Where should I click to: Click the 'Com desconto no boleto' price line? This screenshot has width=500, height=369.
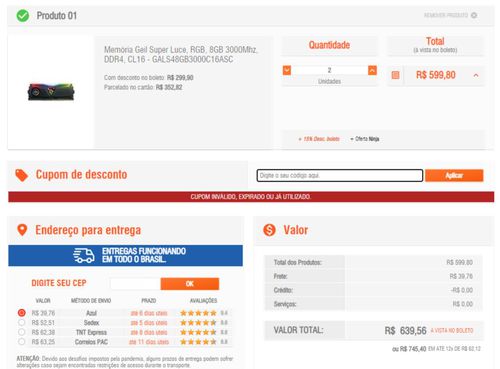[149, 78]
